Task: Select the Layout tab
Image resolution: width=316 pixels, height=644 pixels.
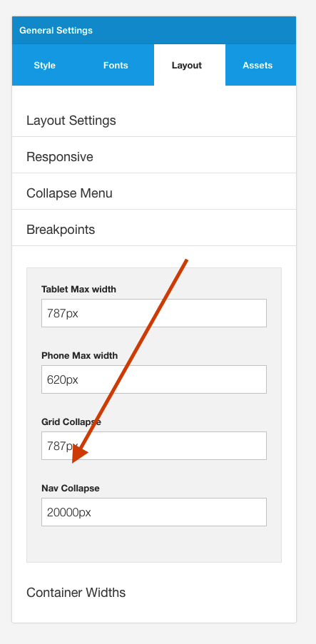Action: [x=187, y=66]
